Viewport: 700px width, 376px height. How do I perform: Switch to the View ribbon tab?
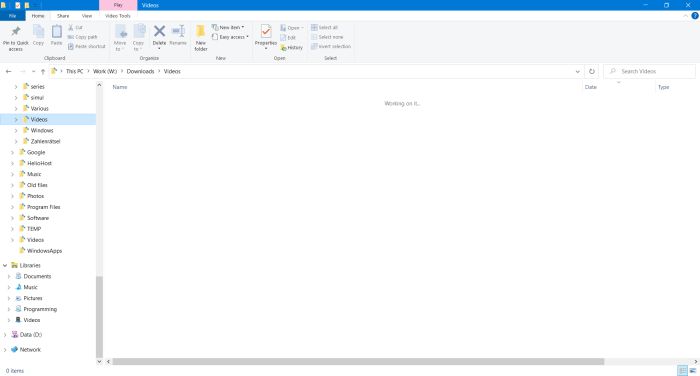(x=87, y=16)
